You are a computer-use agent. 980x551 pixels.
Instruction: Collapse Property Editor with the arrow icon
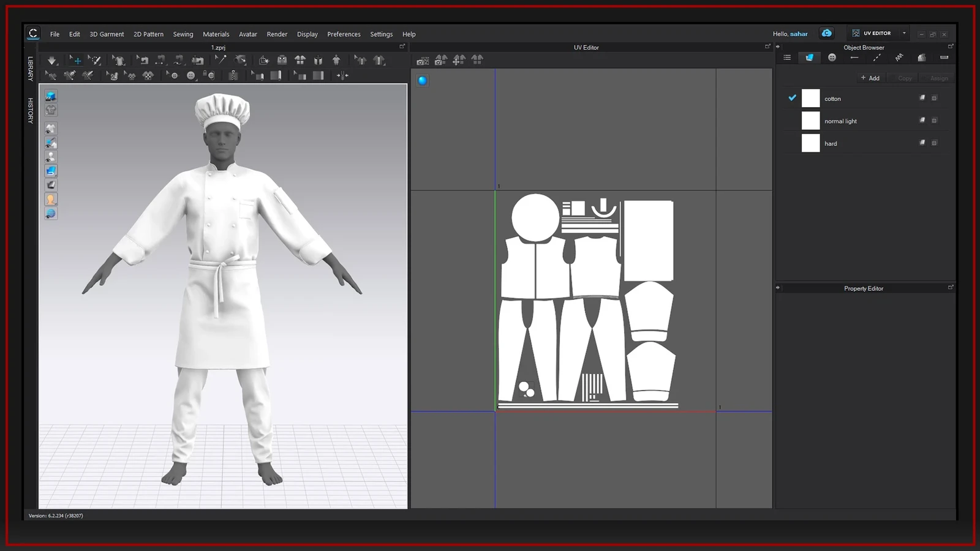click(778, 288)
